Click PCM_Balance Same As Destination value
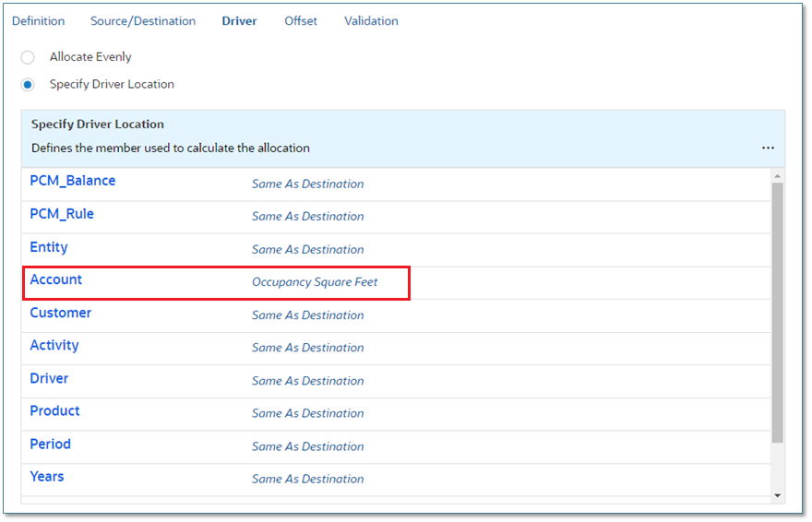Screen dimensions: 812x522 click(x=307, y=184)
